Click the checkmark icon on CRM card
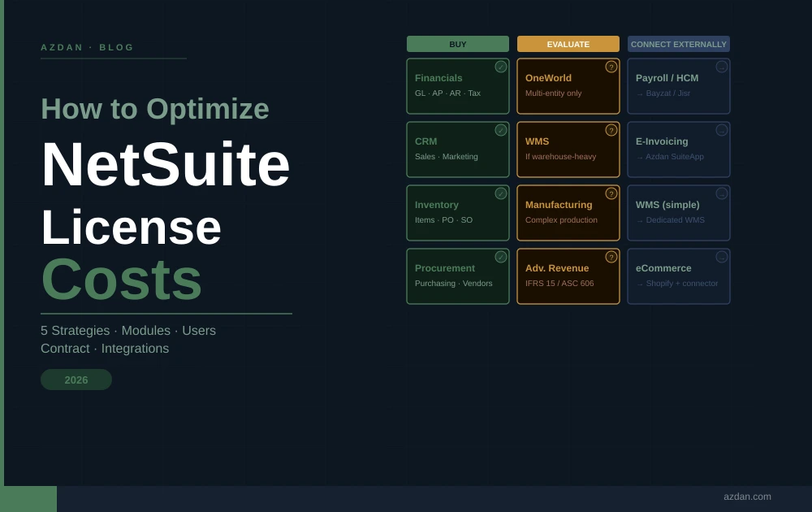Screen dimensions: 812x512 tap(501, 130)
